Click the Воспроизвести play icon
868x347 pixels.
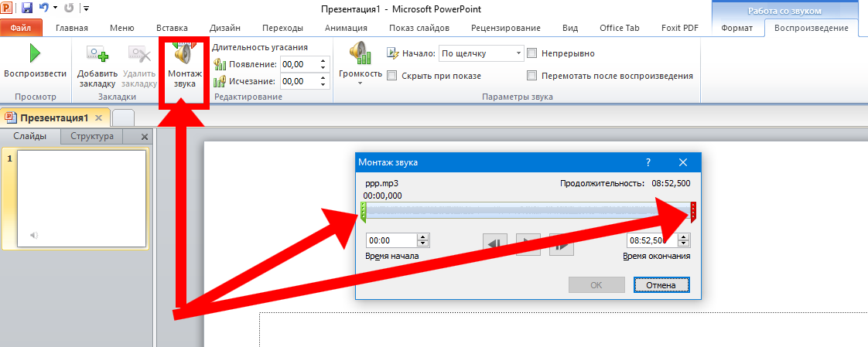tap(35, 53)
